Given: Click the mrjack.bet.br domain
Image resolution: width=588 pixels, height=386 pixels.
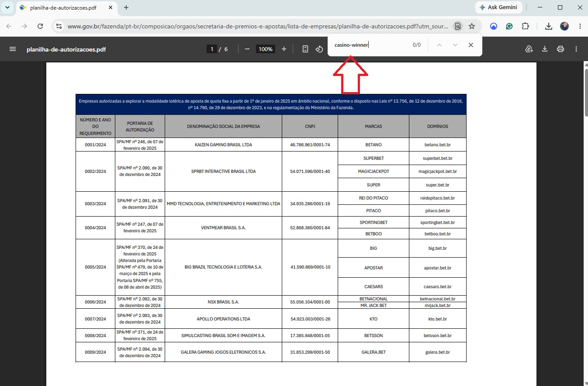Looking at the screenshot, I should 438,305.
